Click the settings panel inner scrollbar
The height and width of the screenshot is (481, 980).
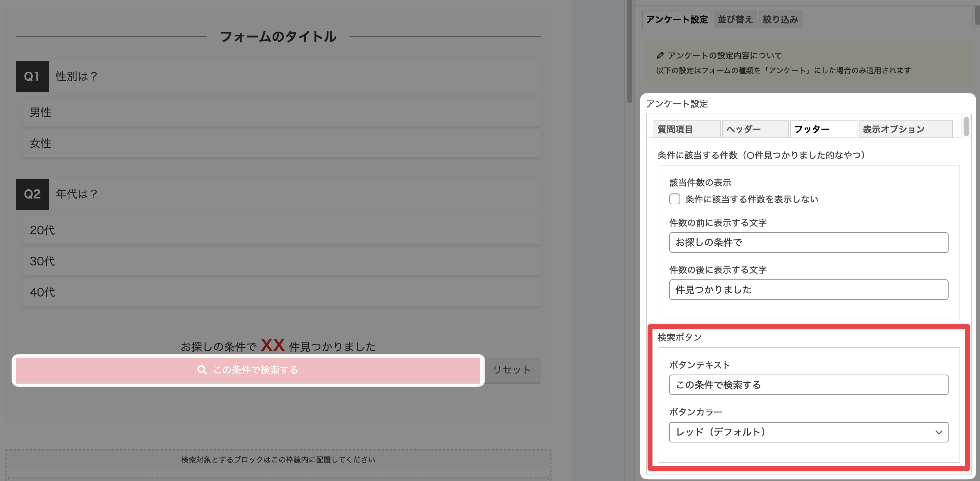(966, 127)
